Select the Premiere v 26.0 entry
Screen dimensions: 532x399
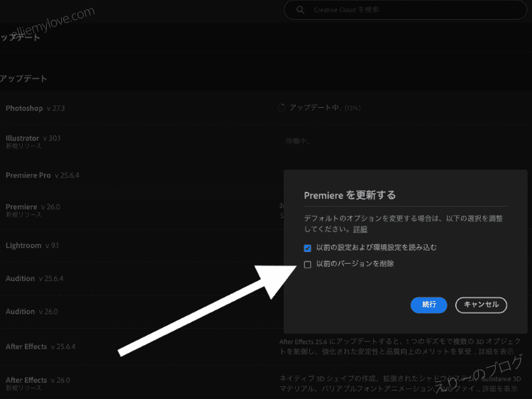[33, 207]
